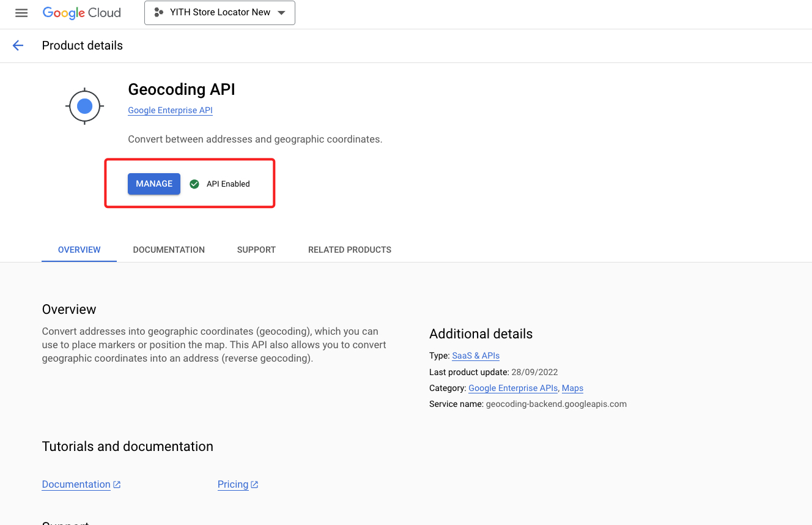Screen dimensions: 812x525
Task: Click last product update date 28/09/2022
Action: click(534, 371)
